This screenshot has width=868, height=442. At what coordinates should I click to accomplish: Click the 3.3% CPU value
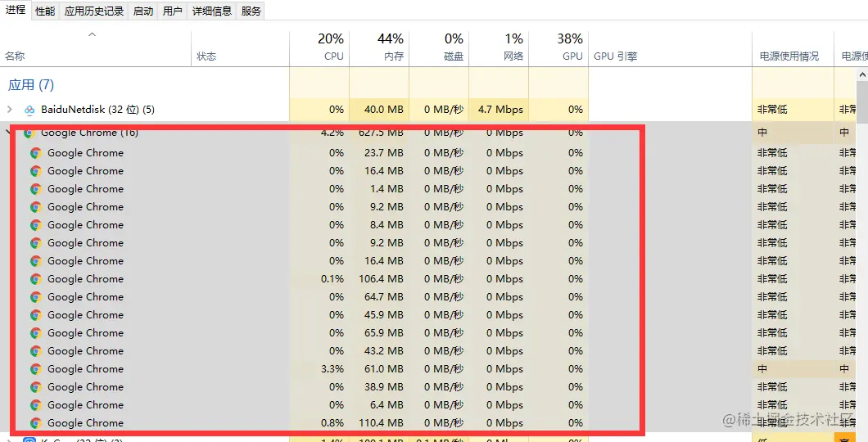point(332,369)
